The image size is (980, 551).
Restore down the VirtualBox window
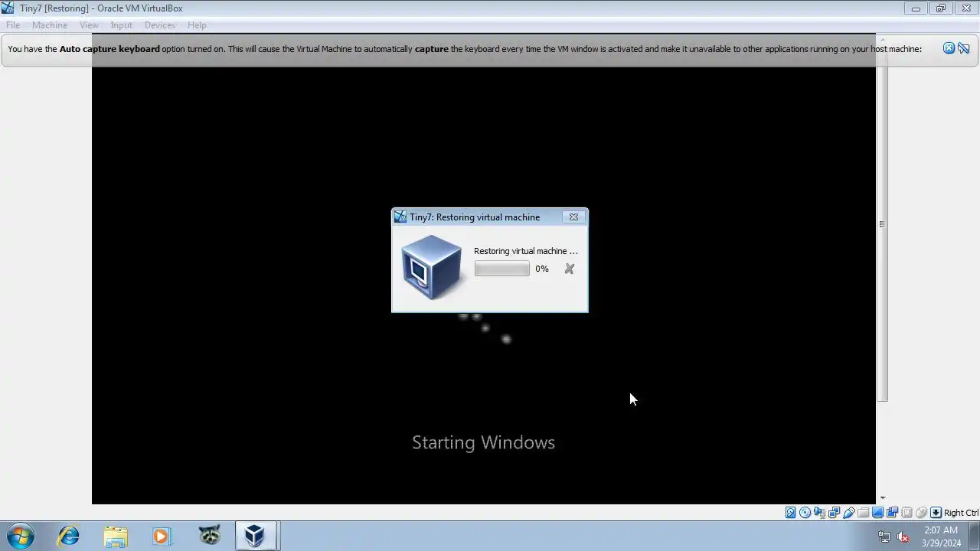(x=941, y=8)
